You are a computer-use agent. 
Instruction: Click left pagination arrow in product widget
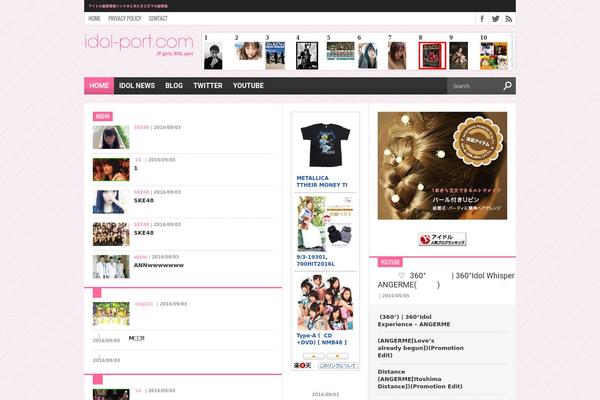point(314,356)
